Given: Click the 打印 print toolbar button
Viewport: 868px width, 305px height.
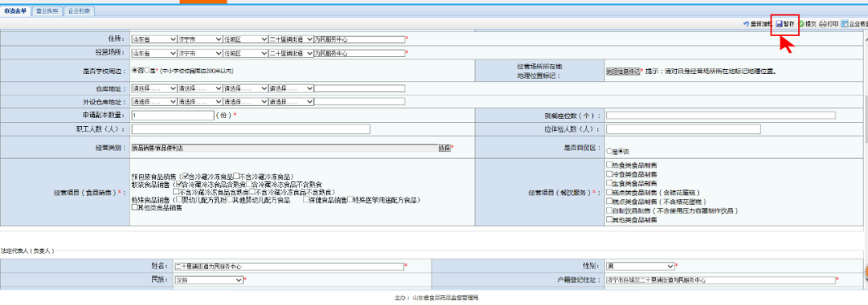Looking at the screenshot, I should (x=829, y=24).
